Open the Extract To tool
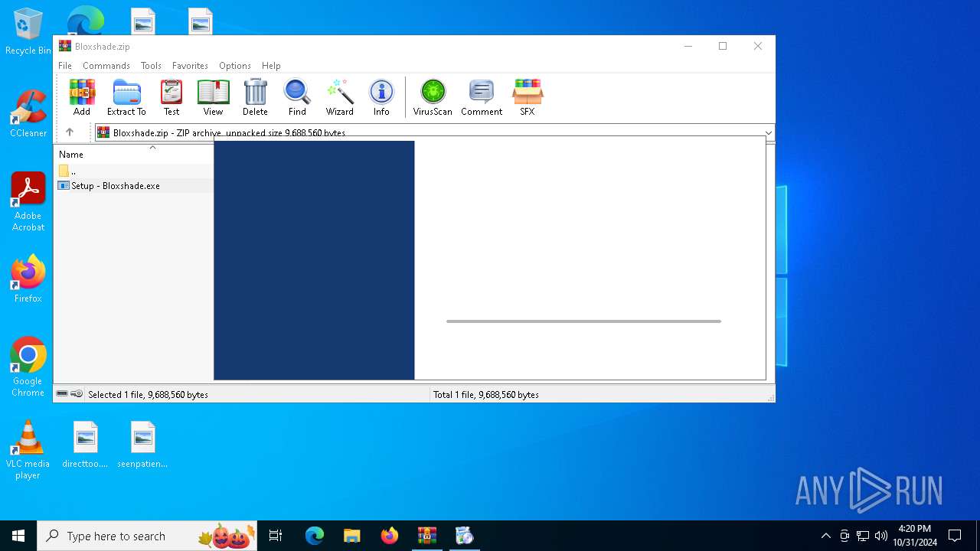This screenshot has height=551, width=980. click(126, 97)
